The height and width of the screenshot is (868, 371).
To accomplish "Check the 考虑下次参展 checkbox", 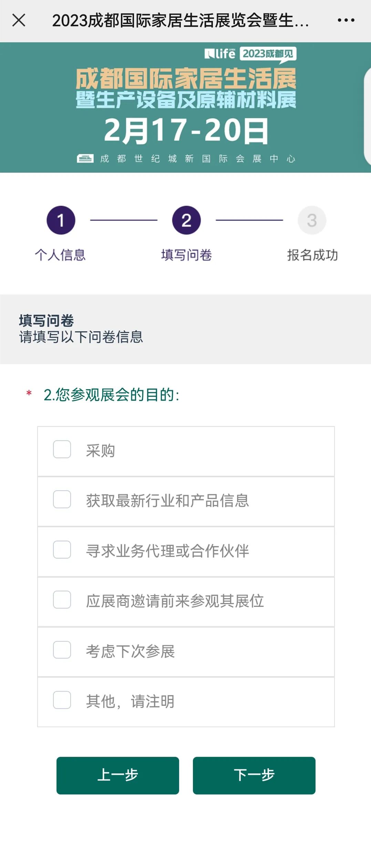I will tap(62, 650).
